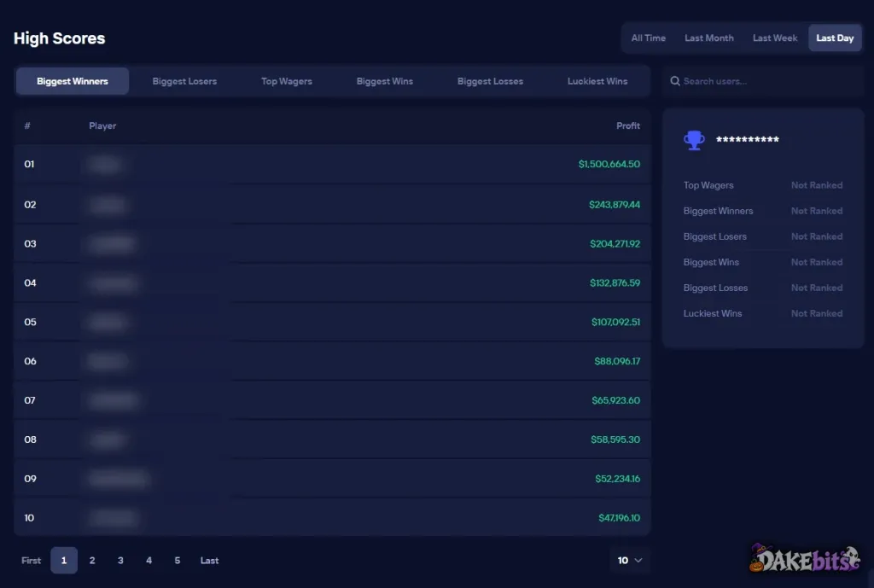
Task: Click Biggest Winners in the rank panel
Action: click(718, 211)
